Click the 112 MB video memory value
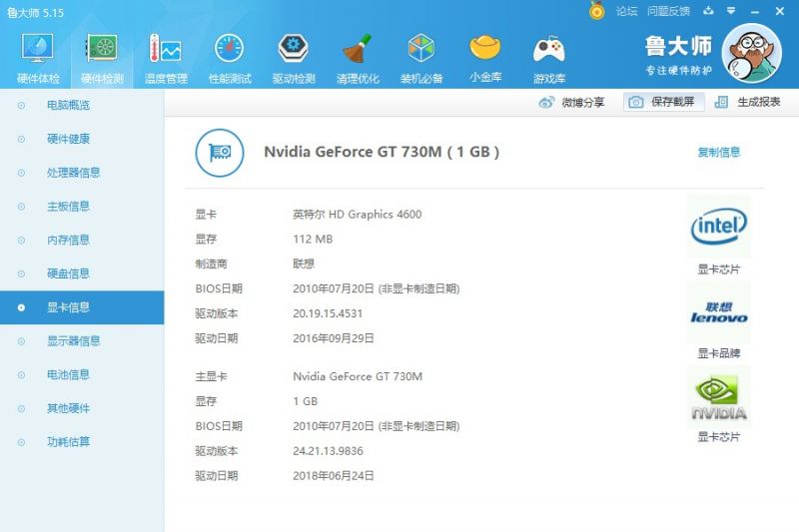 click(313, 239)
